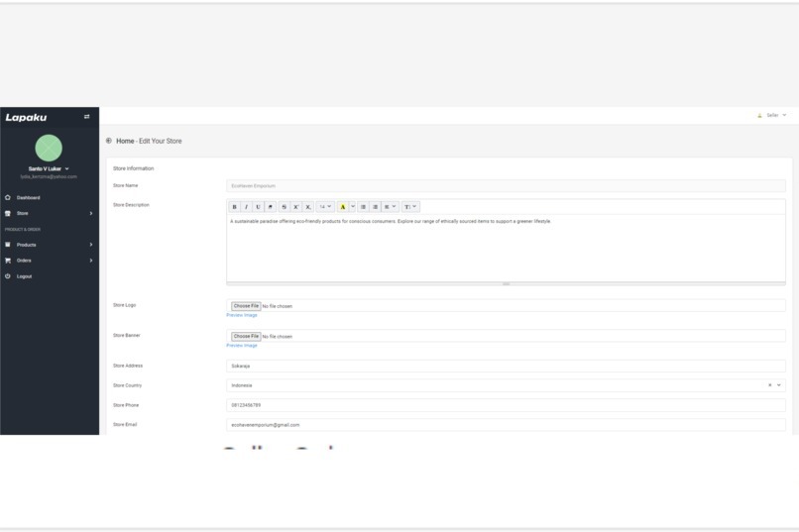Viewport: 799px width, 532px height.
Task: Click Choose File for Store Logo
Action: coord(246,306)
